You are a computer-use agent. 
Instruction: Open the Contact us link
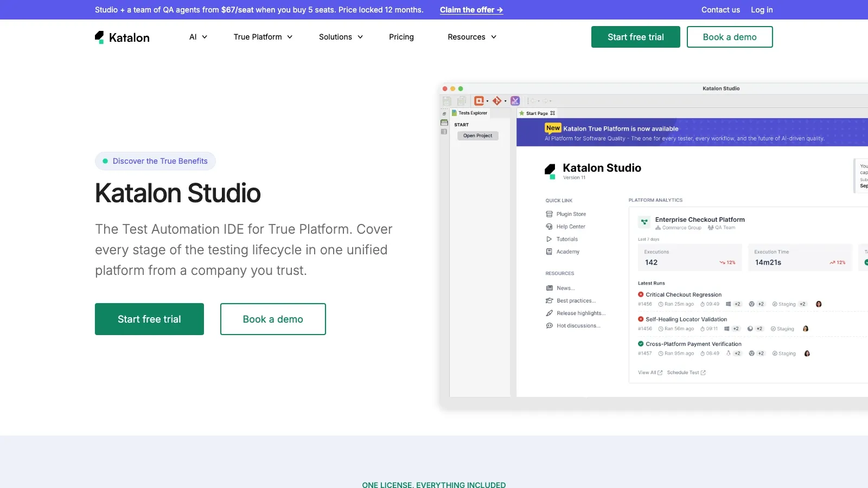click(x=720, y=10)
